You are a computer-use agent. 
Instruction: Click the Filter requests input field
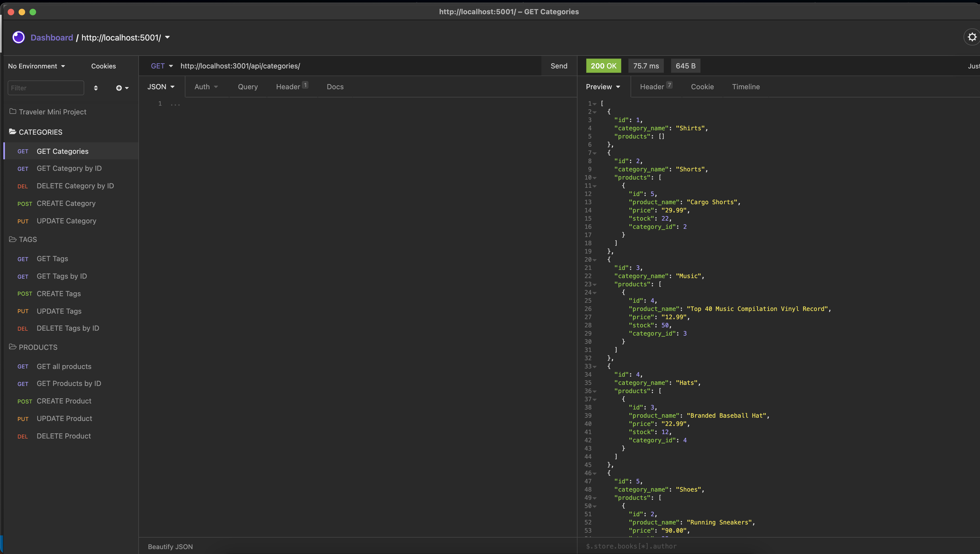pos(46,88)
